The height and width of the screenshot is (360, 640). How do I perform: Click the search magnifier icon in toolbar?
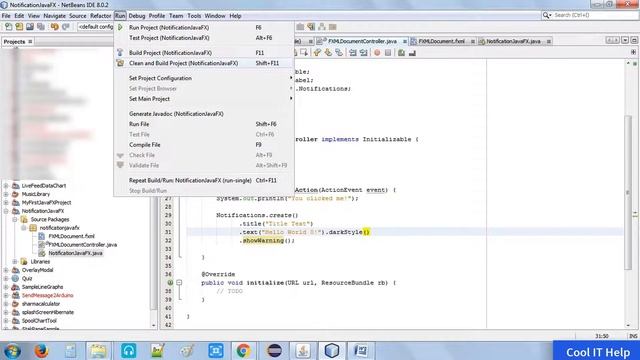pyautogui.click(x=547, y=15)
